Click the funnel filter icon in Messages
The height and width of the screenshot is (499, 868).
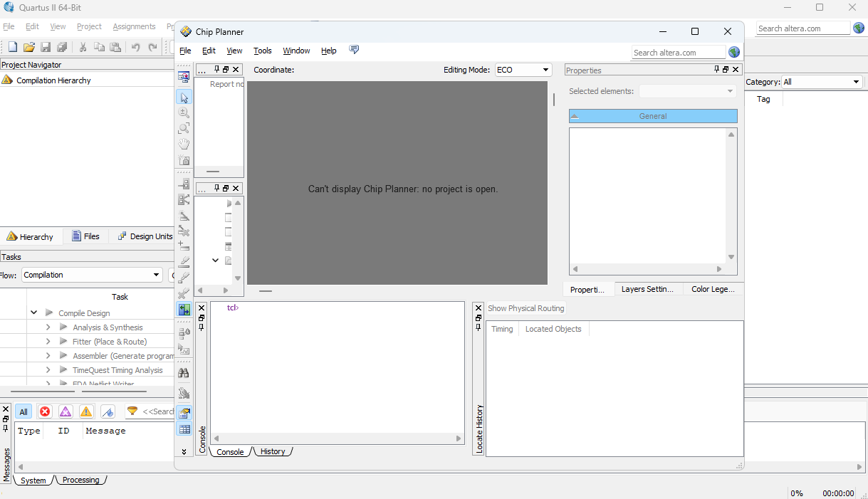coord(132,411)
